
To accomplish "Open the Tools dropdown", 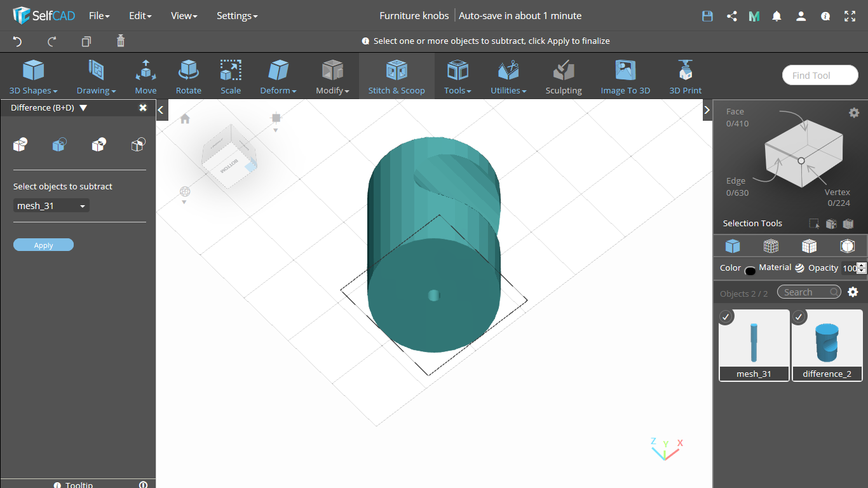I will [x=458, y=76].
